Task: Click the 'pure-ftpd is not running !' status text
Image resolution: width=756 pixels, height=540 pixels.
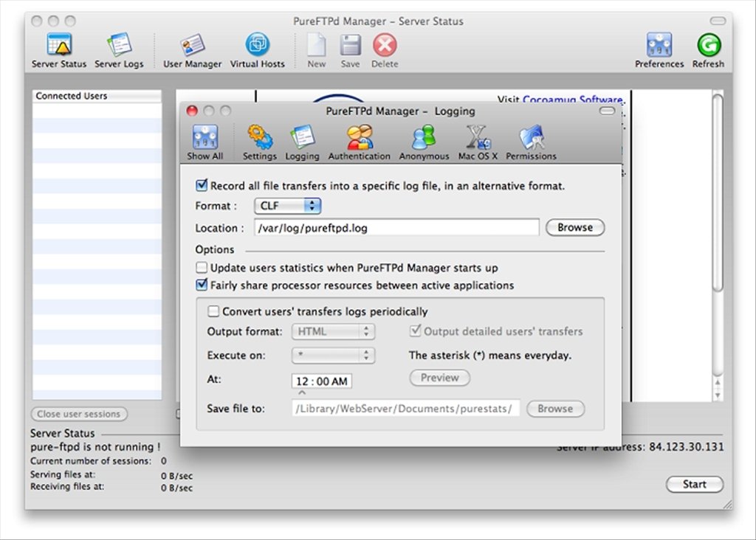Action: pyautogui.click(x=95, y=447)
